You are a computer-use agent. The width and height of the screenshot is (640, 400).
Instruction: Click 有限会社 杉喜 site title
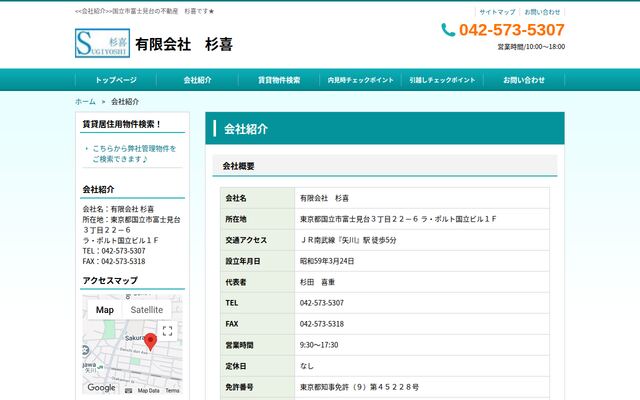tap(184, 44)
